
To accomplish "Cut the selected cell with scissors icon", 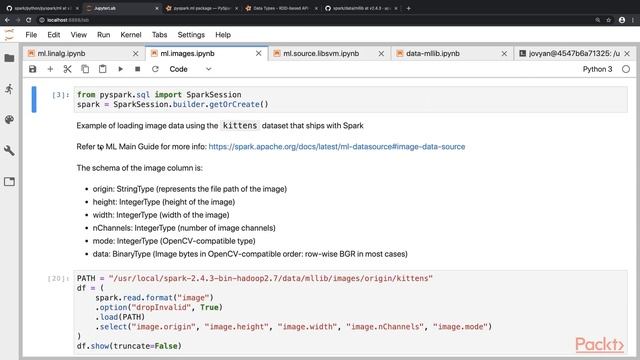I will tap(67, 69).
